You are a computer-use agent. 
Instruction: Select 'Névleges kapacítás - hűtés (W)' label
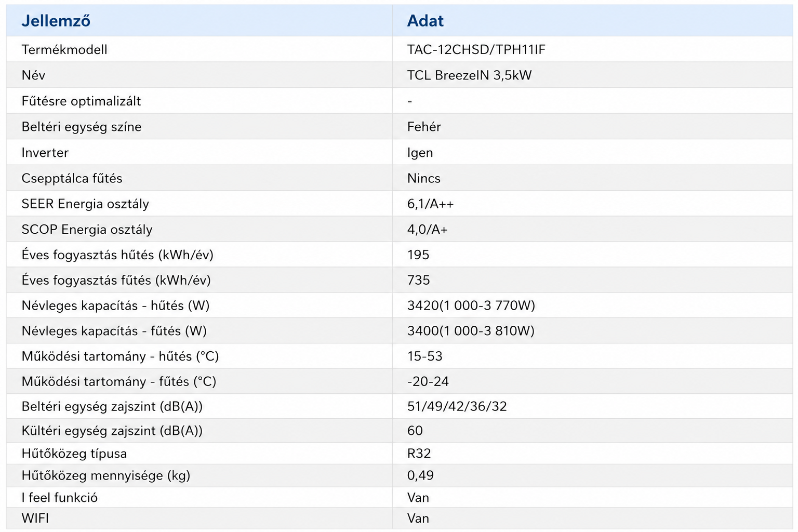[115, 305]
